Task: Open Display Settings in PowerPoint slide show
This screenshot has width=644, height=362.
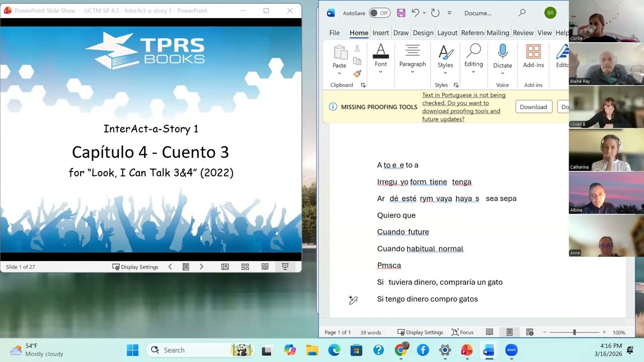Action: pyautogui.click(x=135, y=267)
